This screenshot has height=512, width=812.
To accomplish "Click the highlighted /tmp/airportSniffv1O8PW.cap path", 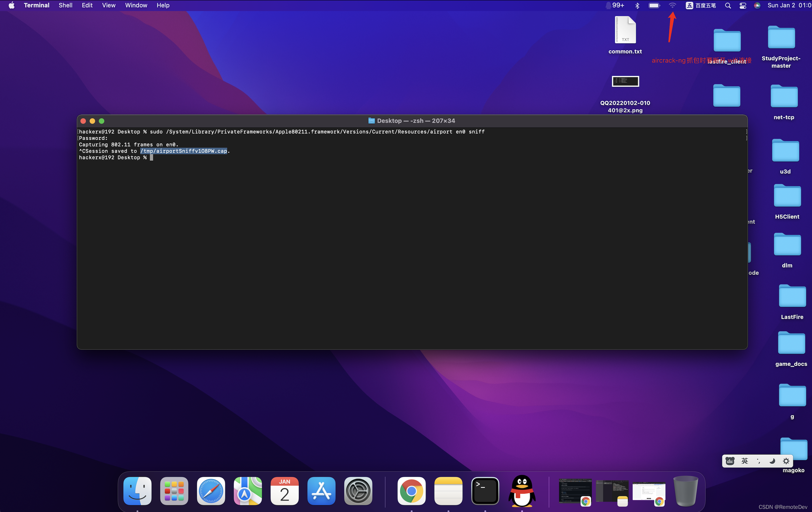I will point(184,151).
